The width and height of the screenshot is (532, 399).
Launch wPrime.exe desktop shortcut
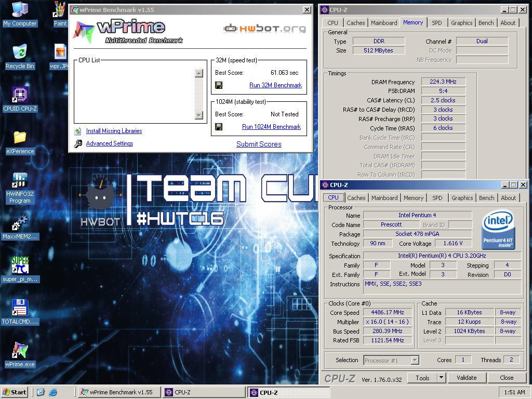point(20,355)
